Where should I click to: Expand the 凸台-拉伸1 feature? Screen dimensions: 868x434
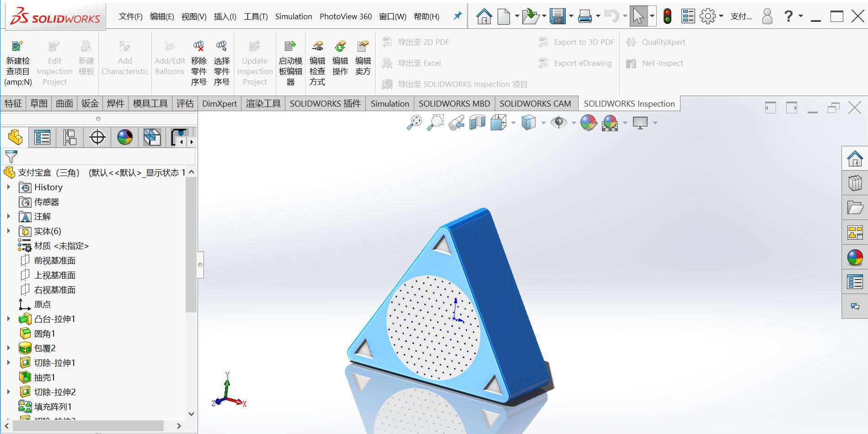click(8, 319)
